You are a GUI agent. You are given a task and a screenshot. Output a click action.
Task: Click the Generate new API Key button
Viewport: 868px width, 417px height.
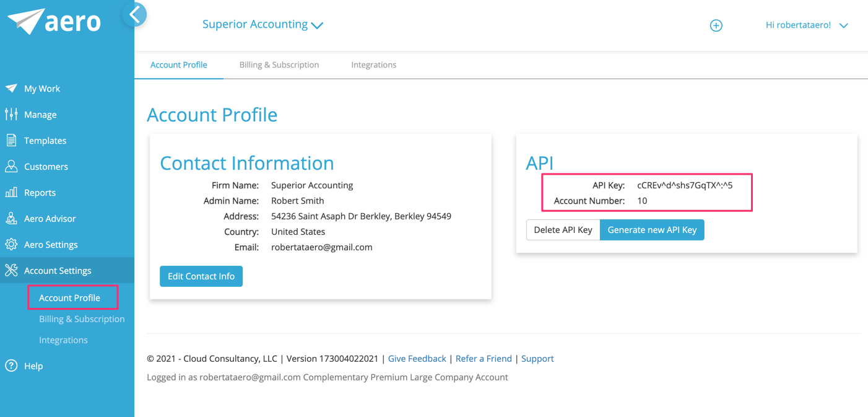[652, 229]
